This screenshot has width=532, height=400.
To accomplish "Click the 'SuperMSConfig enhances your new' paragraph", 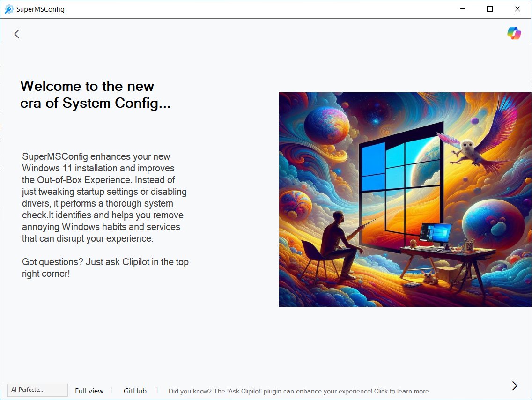I will coord(104,198).
